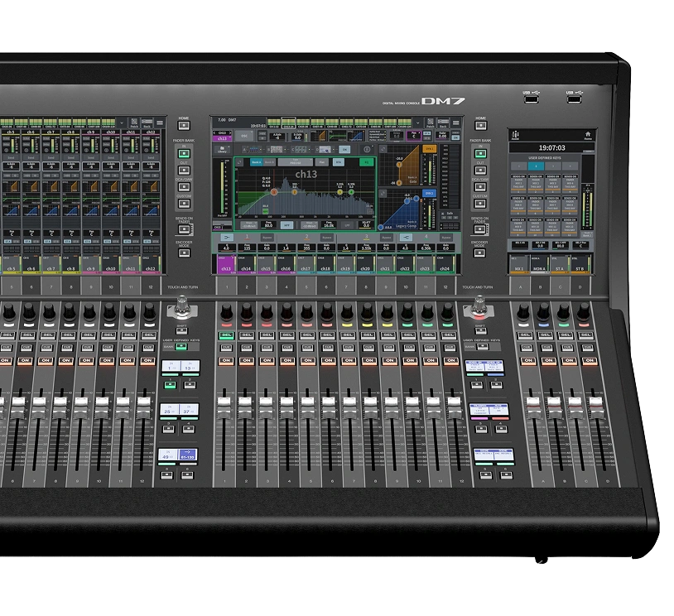The image size is (674, 616).
Task: Expand the DYN 1 gate graph
Action: (383, 149)
